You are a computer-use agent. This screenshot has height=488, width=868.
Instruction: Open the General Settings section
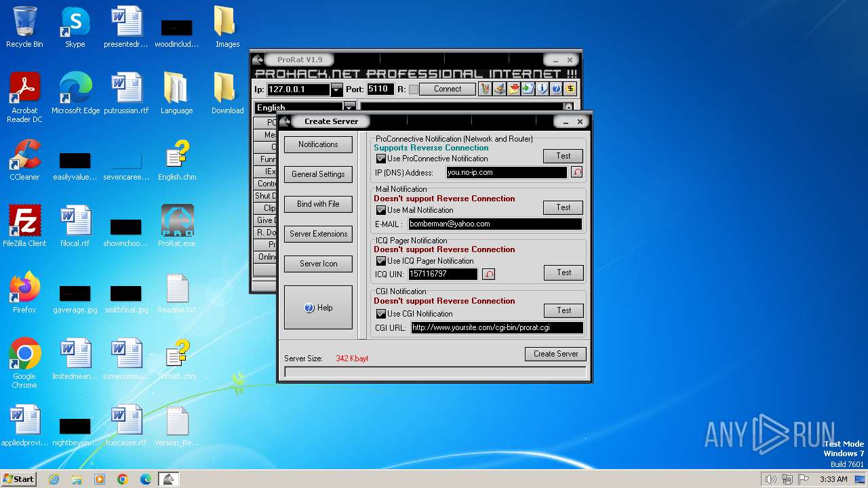tap(318, 174)
